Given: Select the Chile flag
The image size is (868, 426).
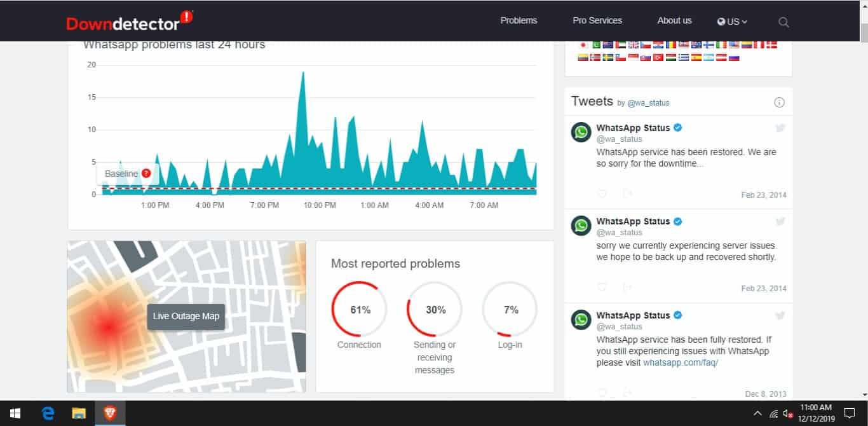Looking at the screenshot, I should coord(621,57).
